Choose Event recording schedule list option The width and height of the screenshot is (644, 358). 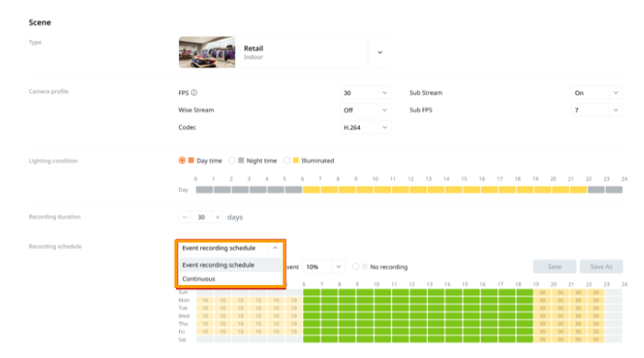click(218, 265)
